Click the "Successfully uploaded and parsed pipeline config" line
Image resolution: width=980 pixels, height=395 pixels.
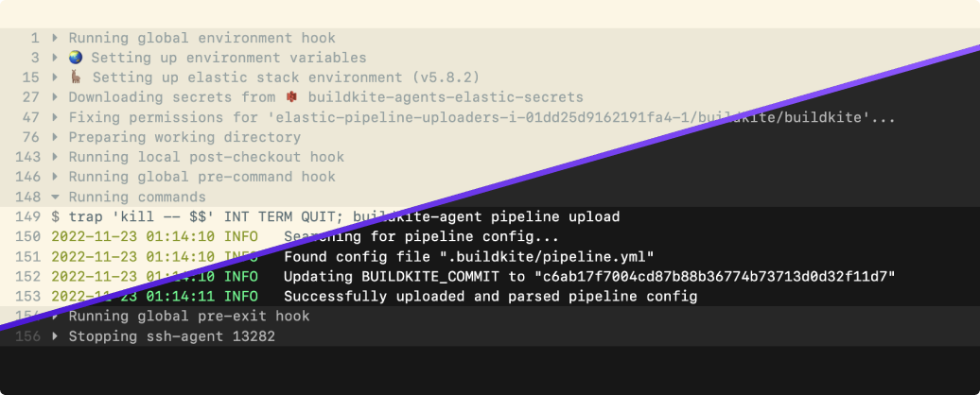coord(490,296)
